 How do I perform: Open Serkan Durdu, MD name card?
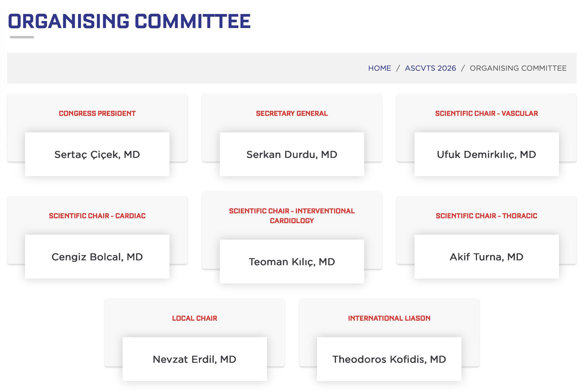(x=292, y=155)
